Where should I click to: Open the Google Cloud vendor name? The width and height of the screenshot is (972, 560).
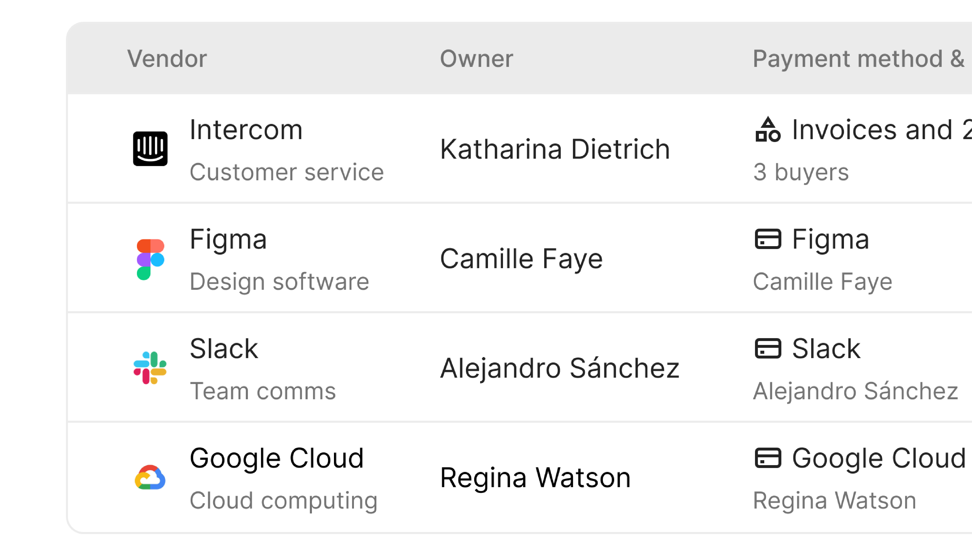tap(277, 458)
